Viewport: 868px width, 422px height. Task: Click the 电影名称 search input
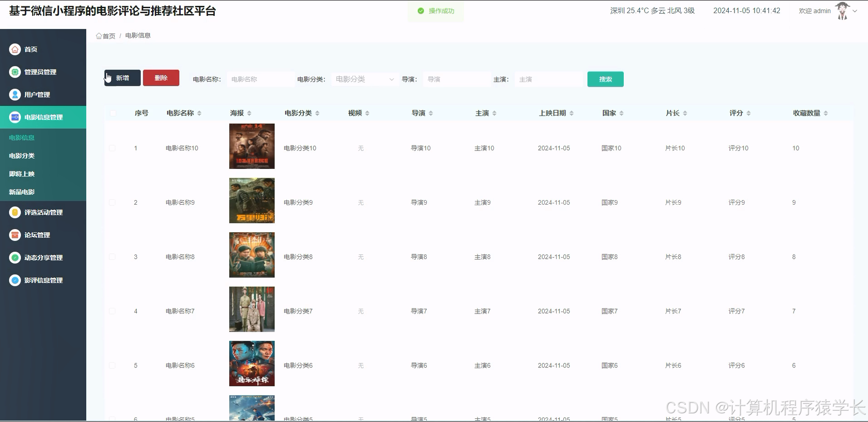261,79
